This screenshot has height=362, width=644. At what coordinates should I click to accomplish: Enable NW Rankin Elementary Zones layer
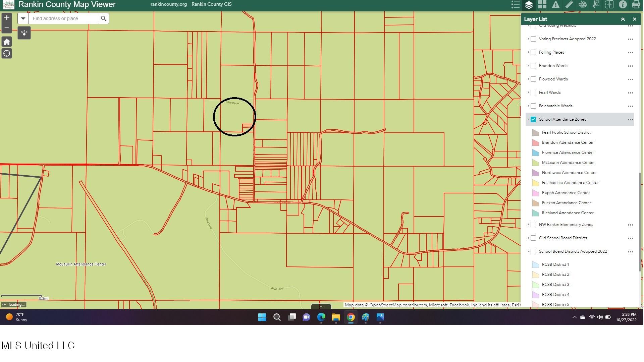[533, 225]
